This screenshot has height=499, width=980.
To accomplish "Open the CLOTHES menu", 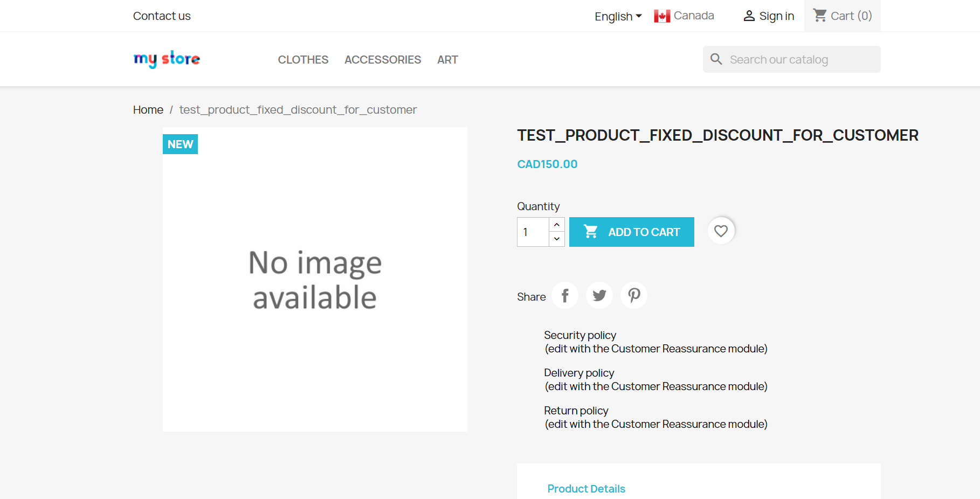I will (x=303, y=59).
